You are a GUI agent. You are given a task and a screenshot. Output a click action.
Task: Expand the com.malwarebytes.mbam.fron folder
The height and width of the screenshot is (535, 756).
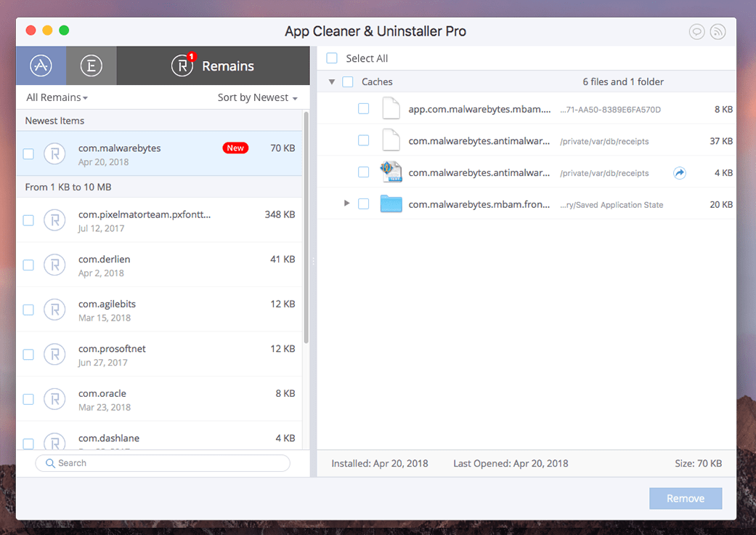(346, 204)
